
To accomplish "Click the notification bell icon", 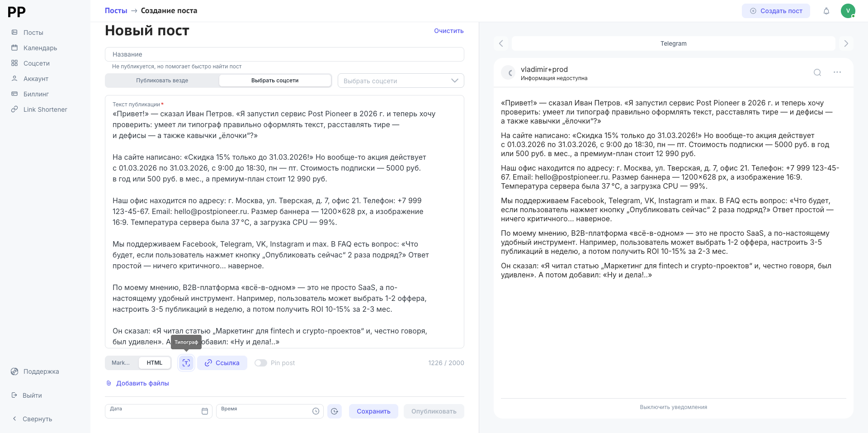I will pos(826,11).
